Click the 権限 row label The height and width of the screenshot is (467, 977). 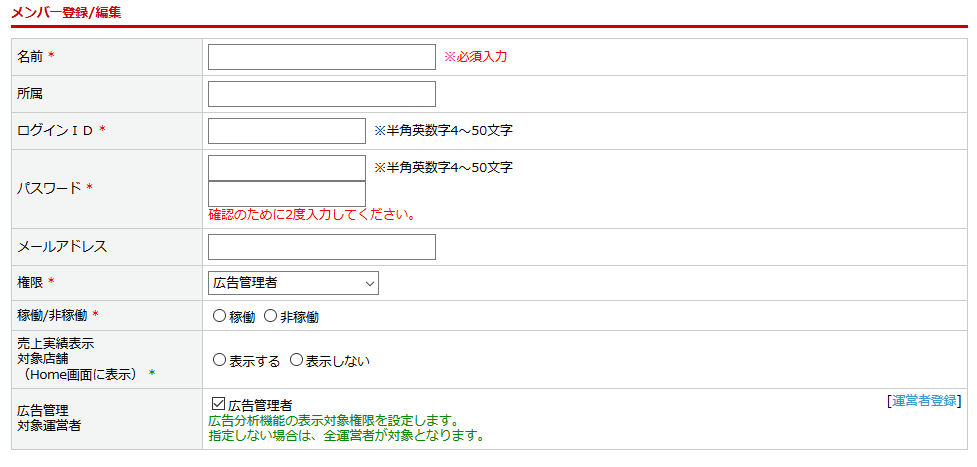click(x=31, y=283)
